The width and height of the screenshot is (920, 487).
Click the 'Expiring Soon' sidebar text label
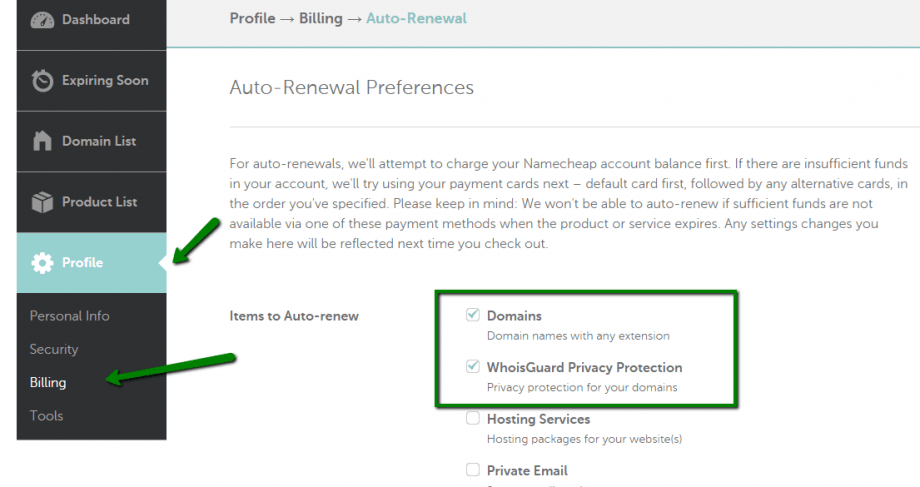tap(105, 81)
